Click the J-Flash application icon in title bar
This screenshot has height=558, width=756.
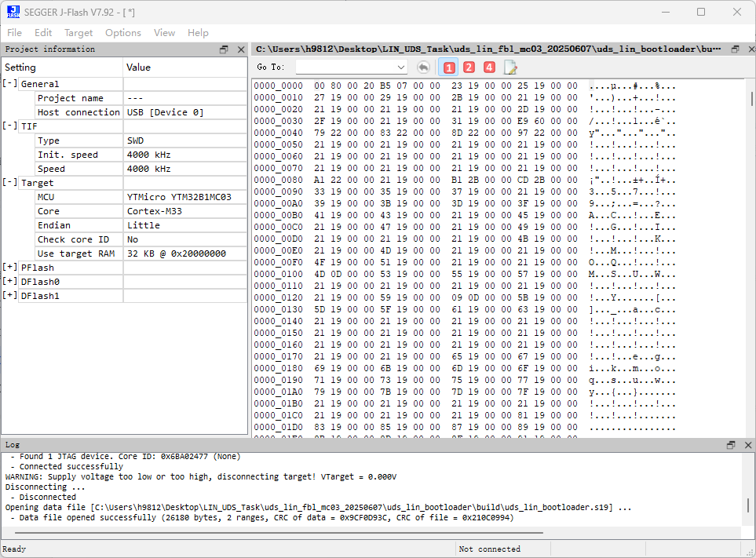pos(13,12)
